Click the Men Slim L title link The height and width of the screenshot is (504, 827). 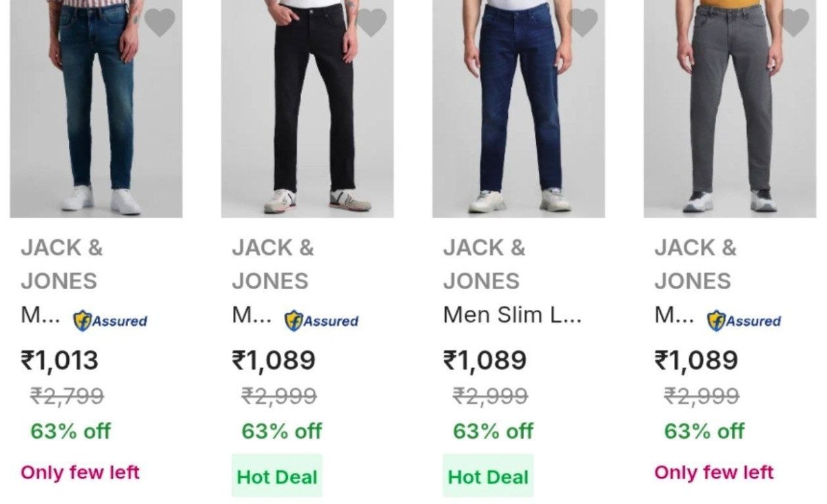515,319
